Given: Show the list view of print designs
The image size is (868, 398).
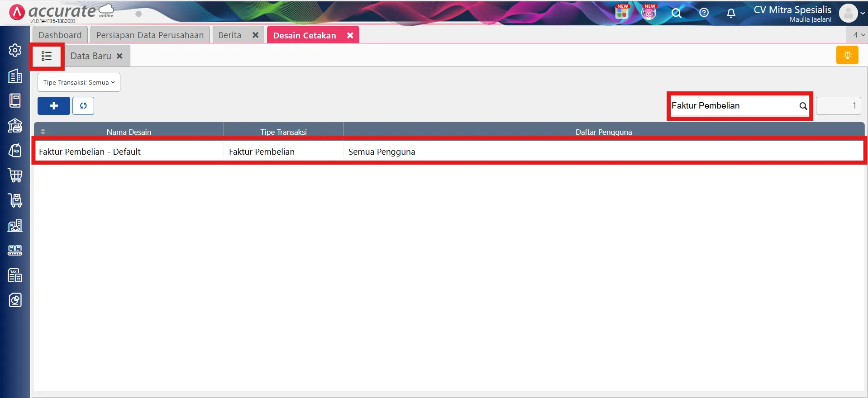Looking at the screenshot, I should tap(47, 56).
